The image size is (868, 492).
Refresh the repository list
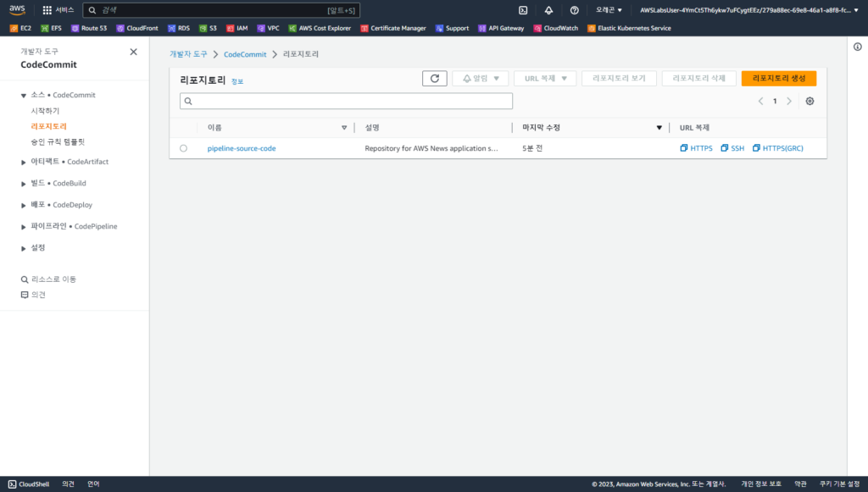pyautogui.click(x=435, y=79)
